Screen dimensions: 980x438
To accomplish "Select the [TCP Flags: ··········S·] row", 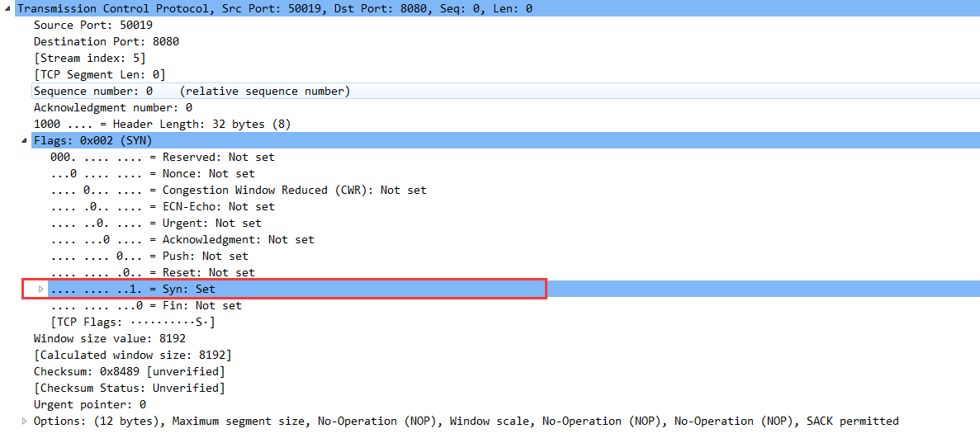I will (x=132, y=323).
